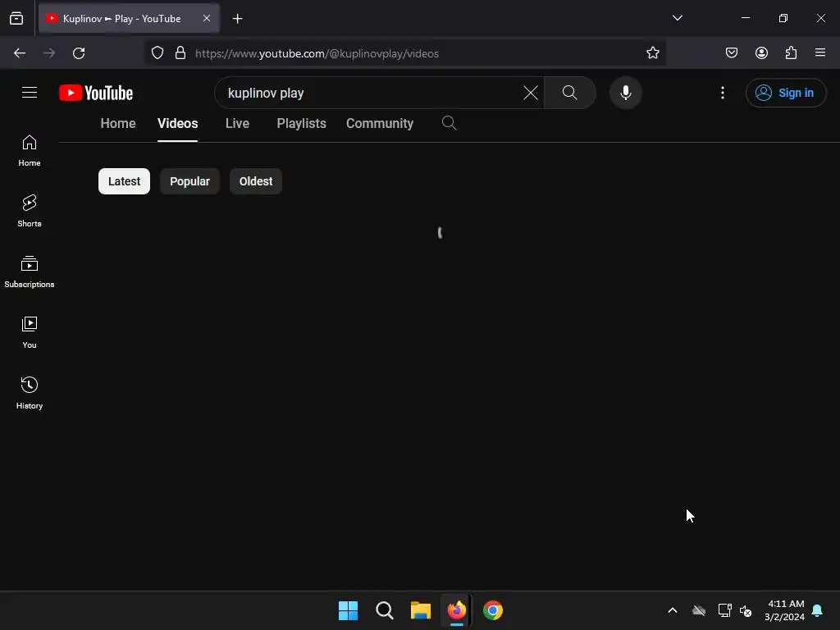Save page to Pocket
Image resolution: width=840 pixels, height=630 pixels.
731,52
